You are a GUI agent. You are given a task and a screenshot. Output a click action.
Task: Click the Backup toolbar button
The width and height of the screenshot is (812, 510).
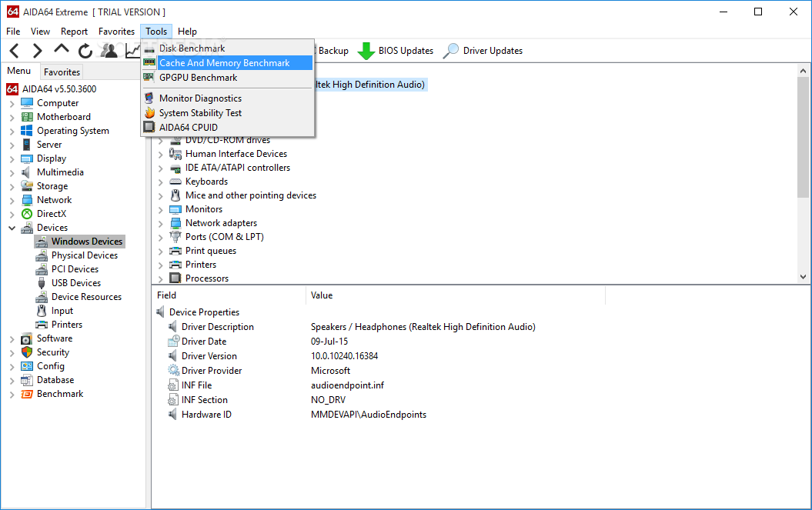pyautogui.click(x=333, y=51)
